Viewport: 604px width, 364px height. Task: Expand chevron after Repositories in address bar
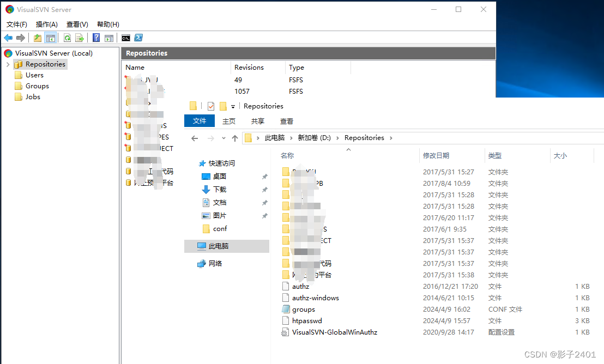pyautogui.click(x=391, y=138)
